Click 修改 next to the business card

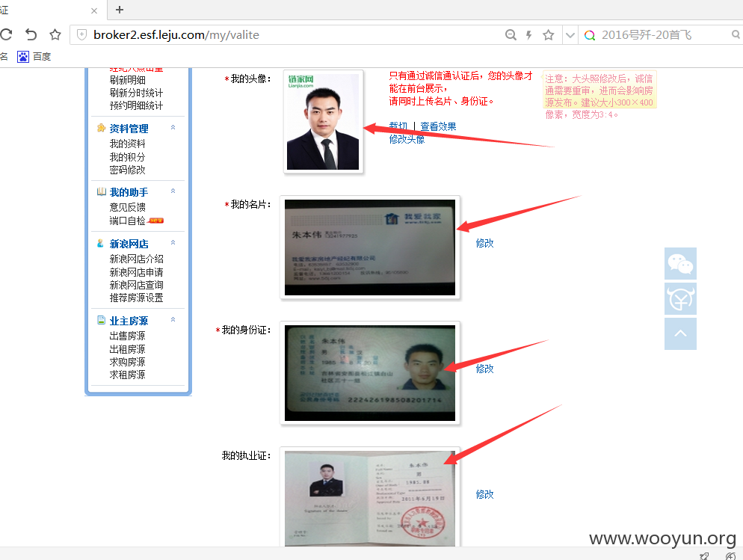click(485, 243)
